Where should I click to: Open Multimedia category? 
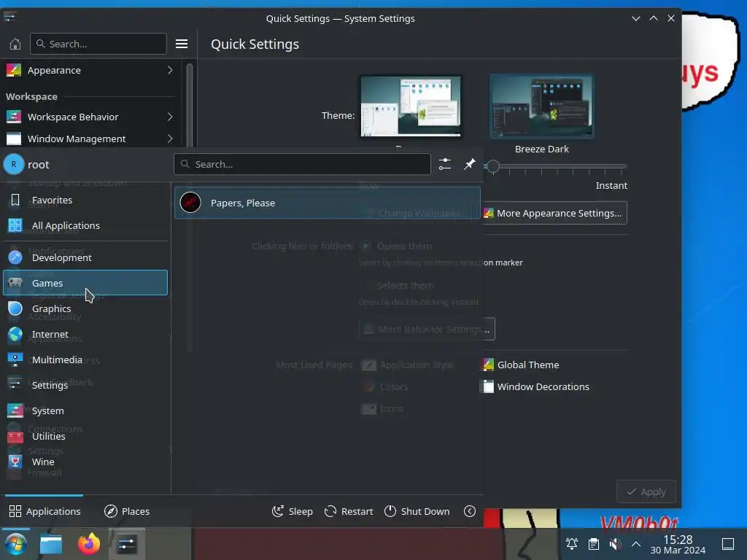[x=85, y=359]
